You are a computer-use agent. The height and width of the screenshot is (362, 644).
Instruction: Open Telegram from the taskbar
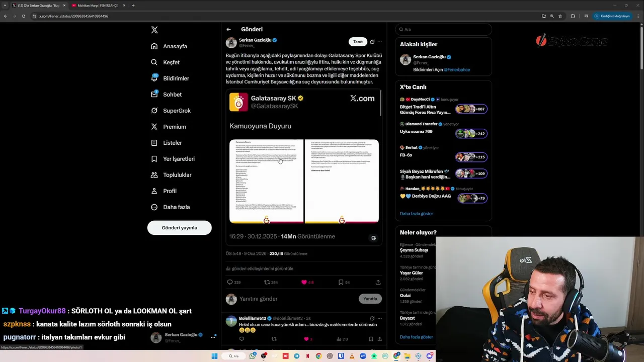tap(297, 356)
